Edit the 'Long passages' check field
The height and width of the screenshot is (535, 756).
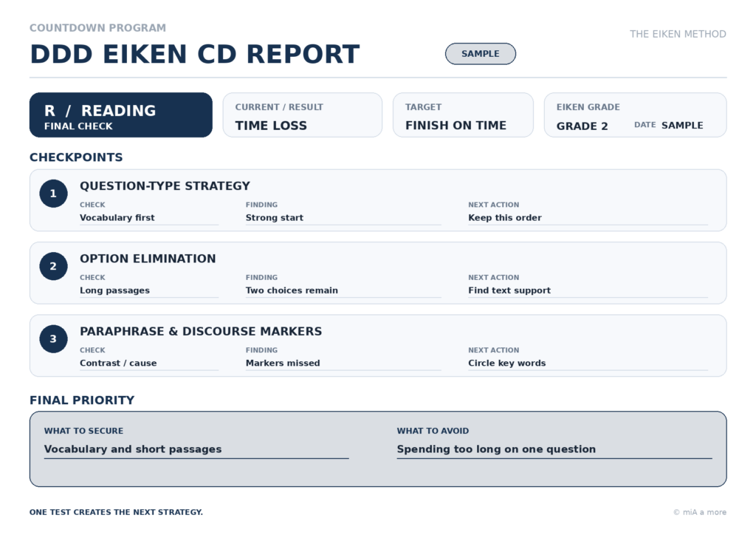(149, 291)
